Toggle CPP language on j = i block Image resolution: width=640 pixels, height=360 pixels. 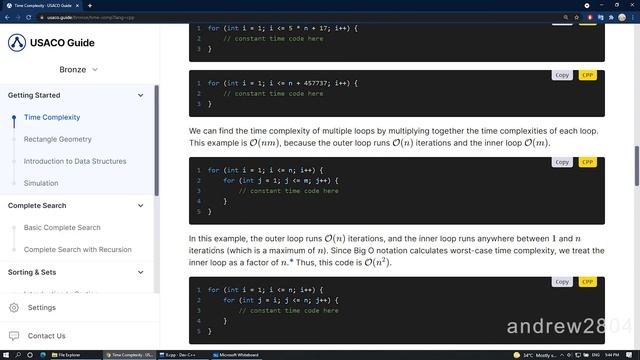(587, 282)
